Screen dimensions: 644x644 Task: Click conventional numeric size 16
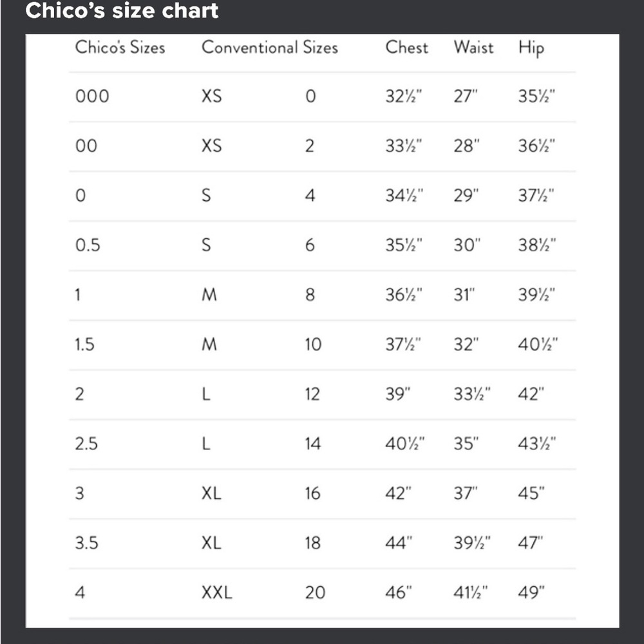click(x=312, y=493)
